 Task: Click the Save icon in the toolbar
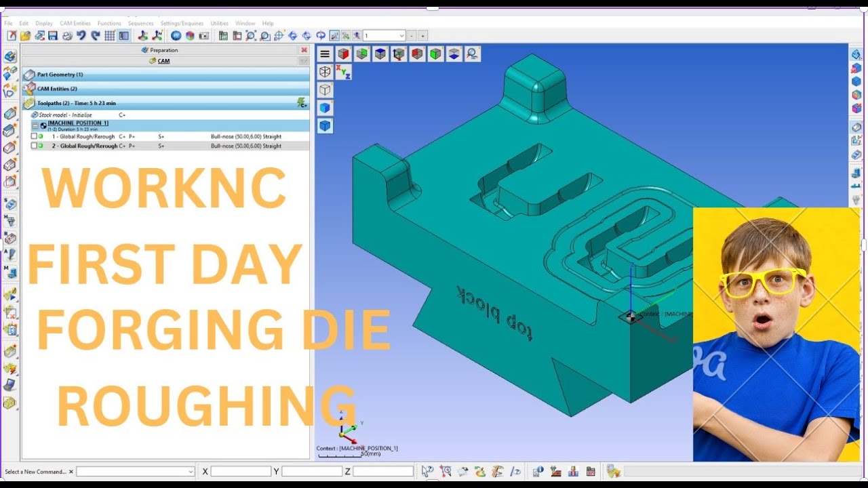pyautogui.click(x=53, y=36)
